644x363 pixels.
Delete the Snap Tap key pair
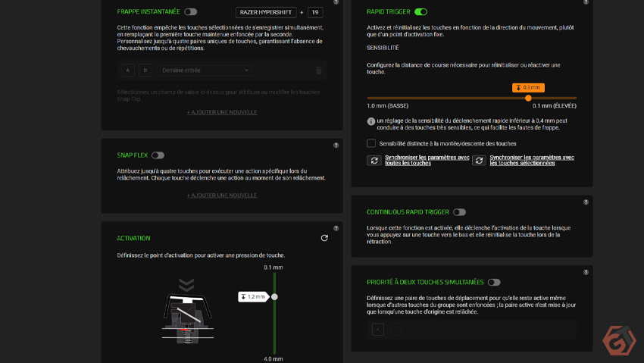(319, 70)
